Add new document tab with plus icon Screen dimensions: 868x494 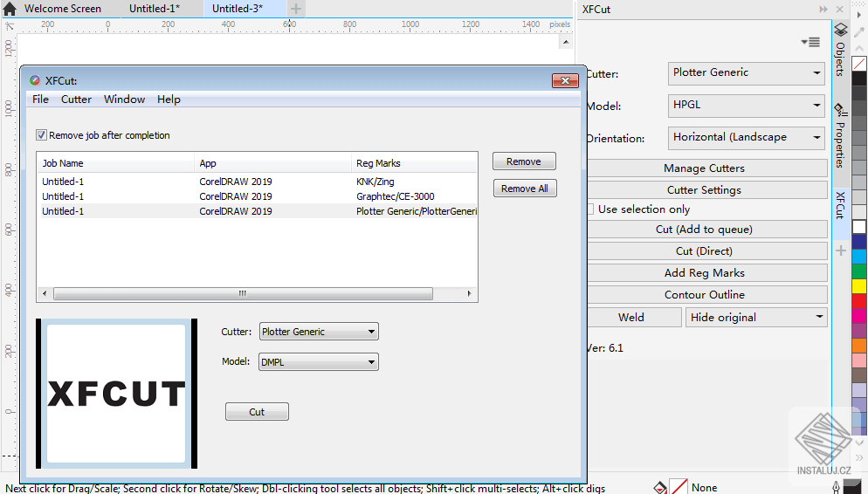[296, 9]
